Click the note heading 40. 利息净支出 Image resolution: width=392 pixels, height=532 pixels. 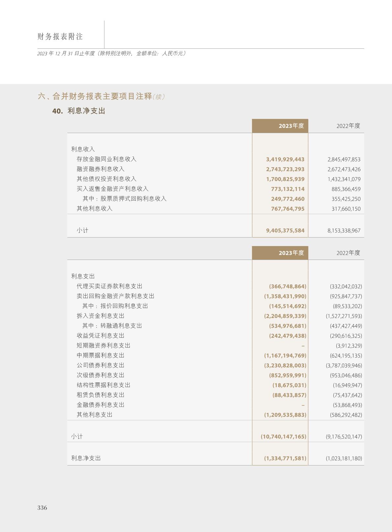pyautogui.click(x=79, y=111)
